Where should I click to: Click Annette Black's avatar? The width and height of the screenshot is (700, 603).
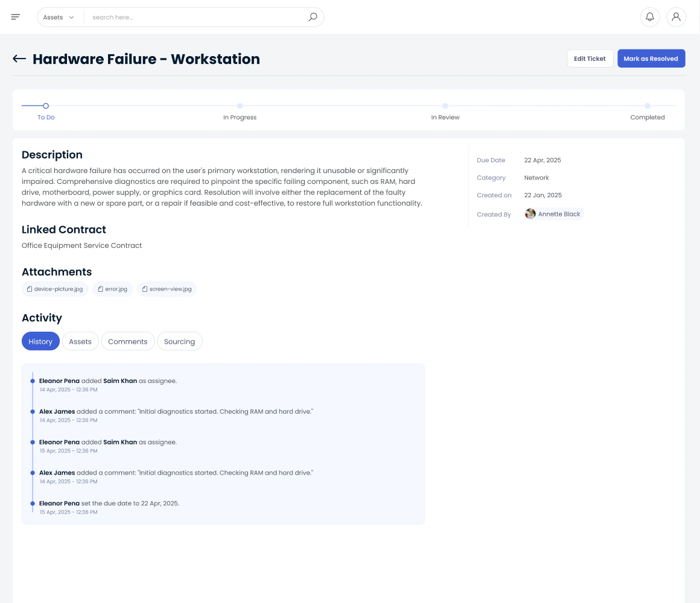coord(530,214)
